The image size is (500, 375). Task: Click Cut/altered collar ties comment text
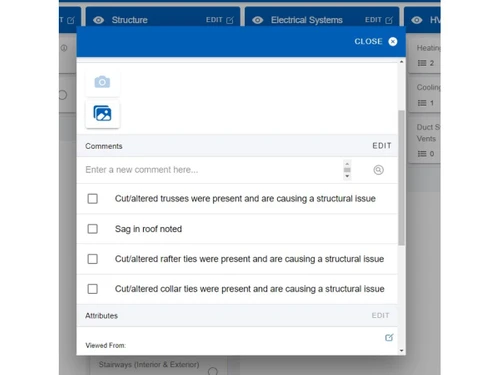pos(249,289)
